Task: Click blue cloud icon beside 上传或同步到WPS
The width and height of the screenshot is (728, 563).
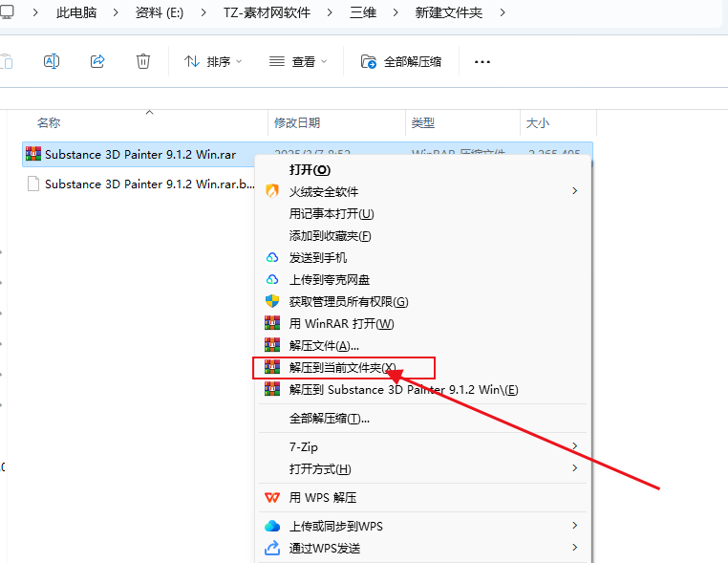Action: pyautogui.click(x=272, y=526)
